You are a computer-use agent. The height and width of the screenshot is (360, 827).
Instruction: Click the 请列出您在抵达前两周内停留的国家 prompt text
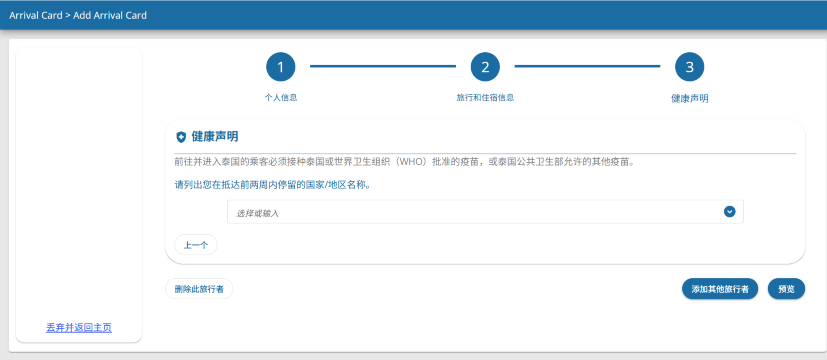272,186
